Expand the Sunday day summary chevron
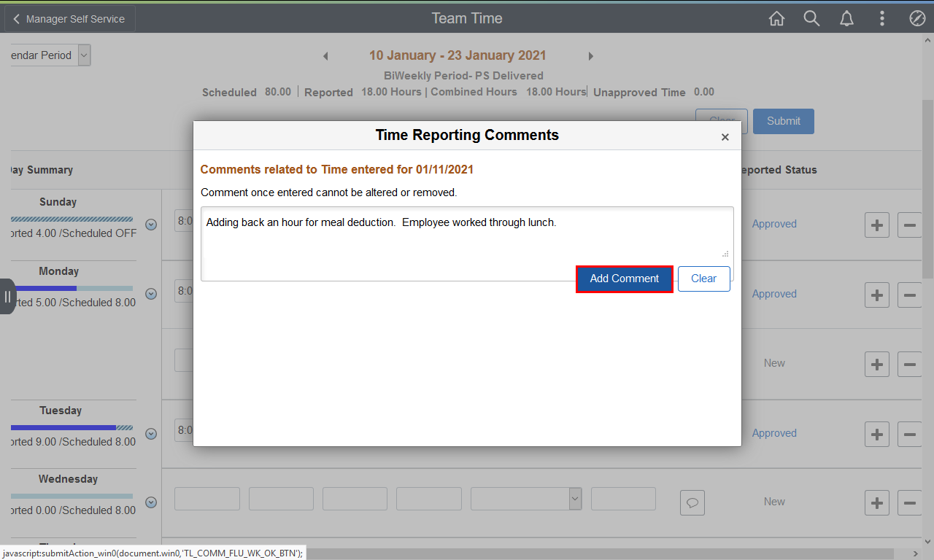 point(151,225)
